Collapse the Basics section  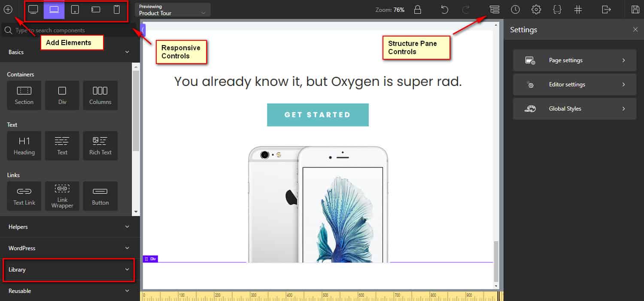(x=69, y=52)
